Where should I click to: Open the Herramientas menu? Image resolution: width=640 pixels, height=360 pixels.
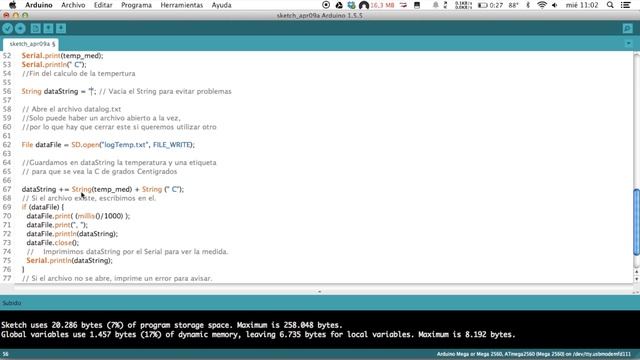pos(182,5)
